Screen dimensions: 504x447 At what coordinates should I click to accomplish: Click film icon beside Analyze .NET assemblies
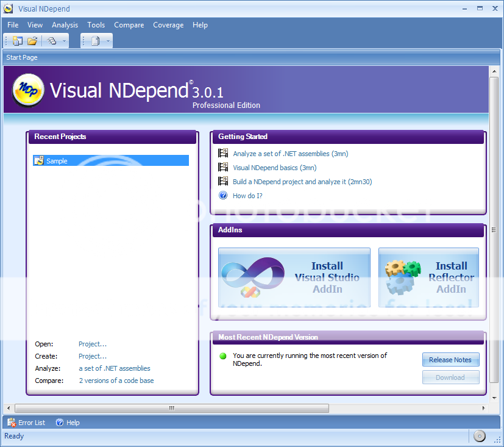223,153
